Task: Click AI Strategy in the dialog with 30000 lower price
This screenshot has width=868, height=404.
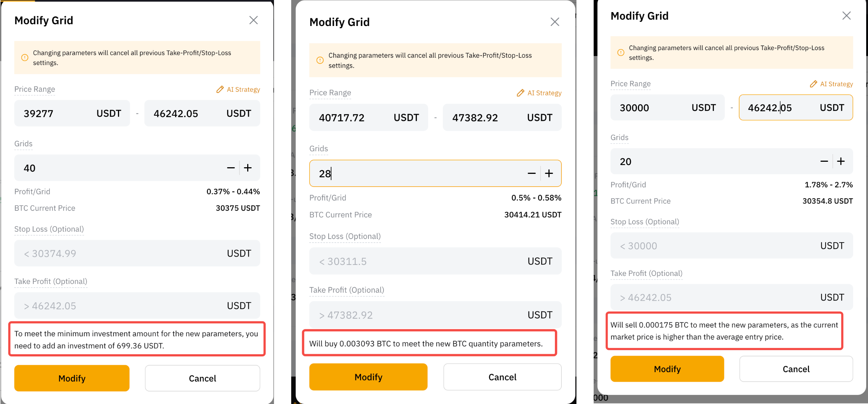Action: point(831,84)
